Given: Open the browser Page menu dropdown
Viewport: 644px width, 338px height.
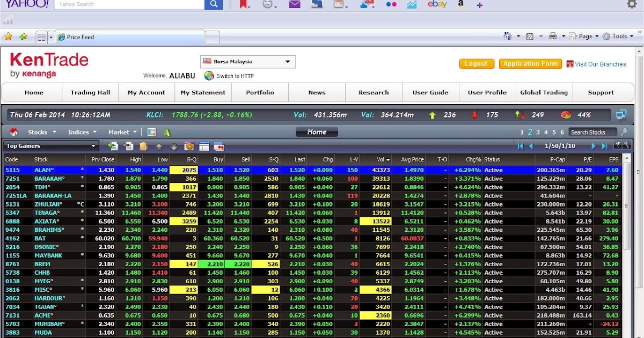Looking at the screenshot, I should [585, 36].
